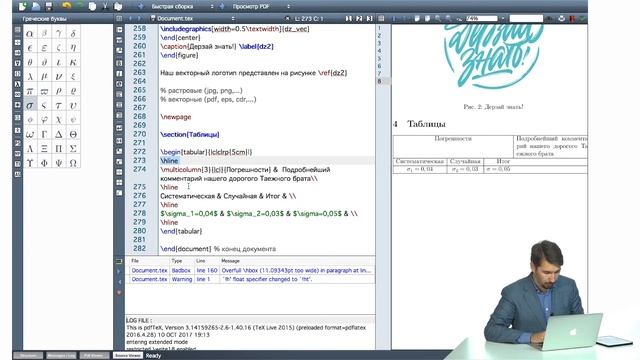This screenshot has width=640, height=360.
Task: Insert the lowercase pi symbol
Action: [x=30, y=91]
